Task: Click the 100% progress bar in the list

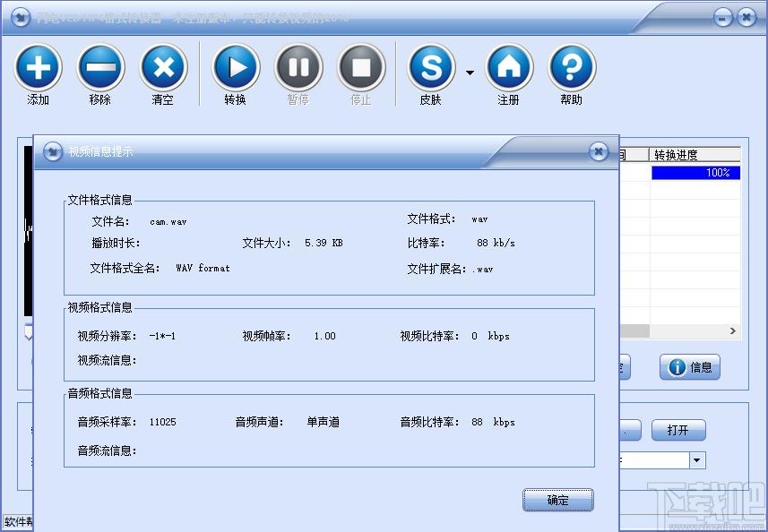Action: click(x=695, y=173)
